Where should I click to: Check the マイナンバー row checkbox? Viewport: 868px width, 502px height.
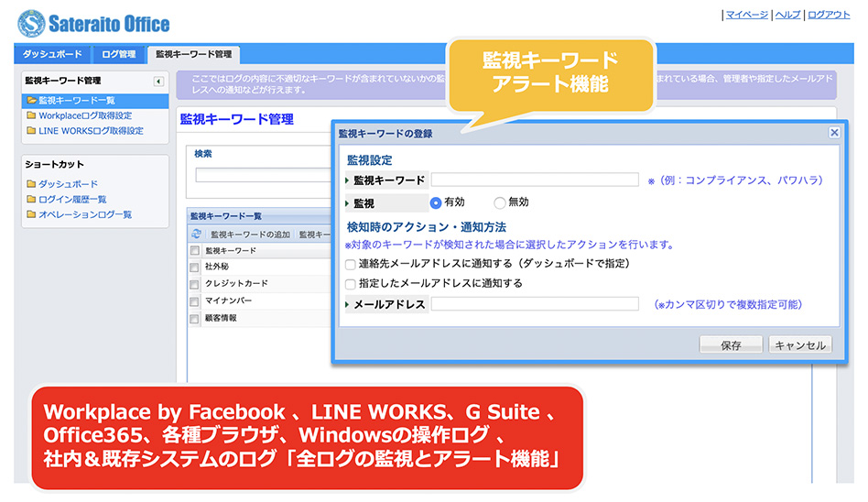(x=194, y=302)
